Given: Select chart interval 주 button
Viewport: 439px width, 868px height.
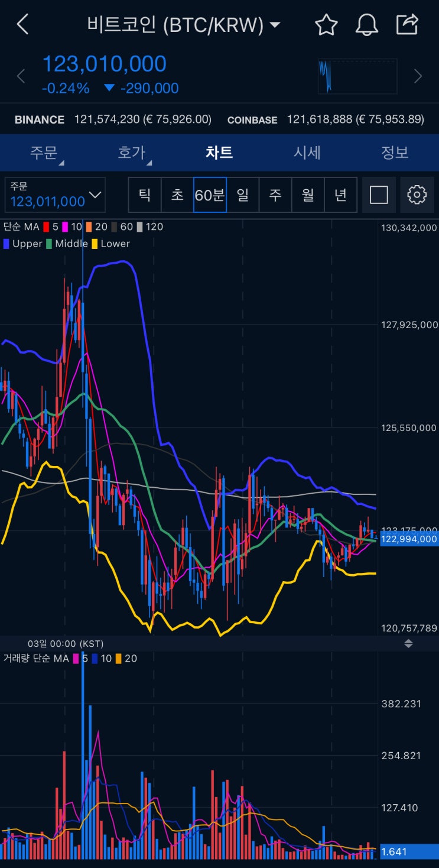Looking at the screenshot, I should (x=275, y=195).
